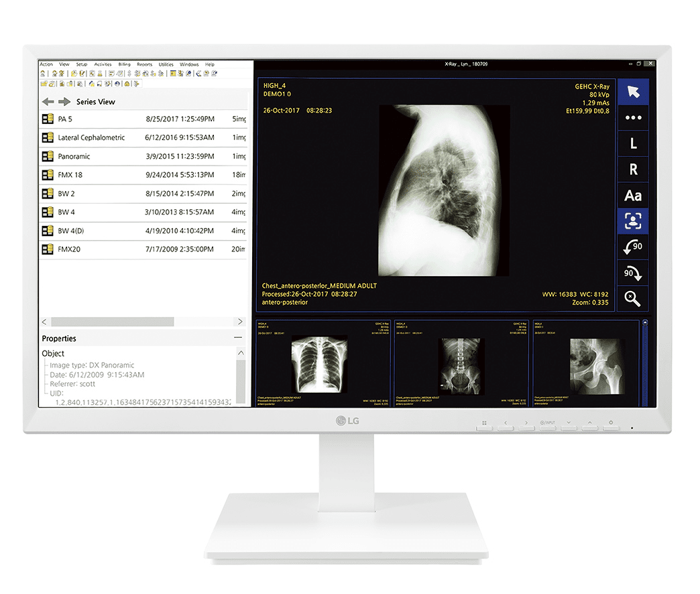
Task: Click the date 8/25/2017 1:25:49PM
Action: [180, 119]
